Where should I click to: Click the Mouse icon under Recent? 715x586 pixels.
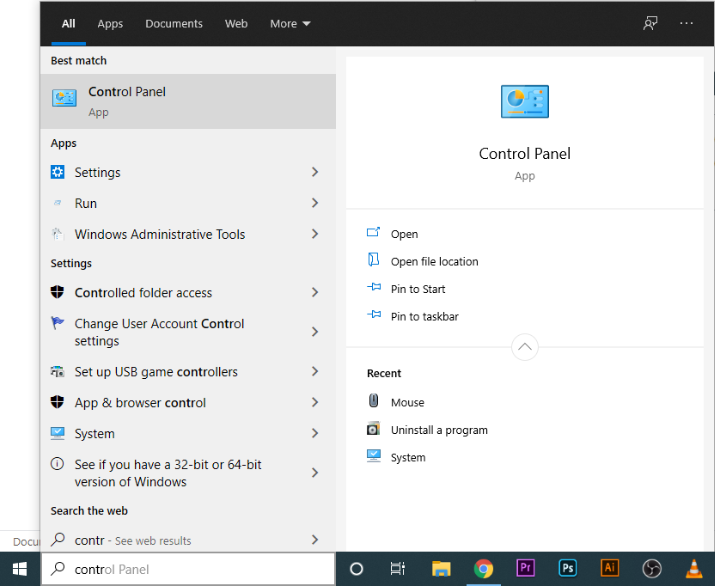click(373, 400)
